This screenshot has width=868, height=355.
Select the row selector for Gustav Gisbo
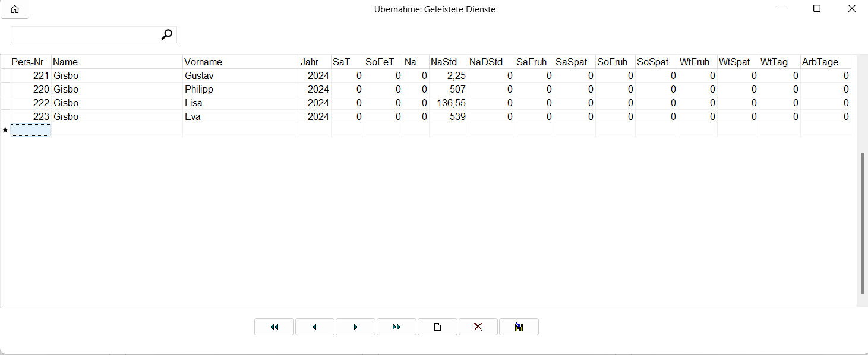5,76
